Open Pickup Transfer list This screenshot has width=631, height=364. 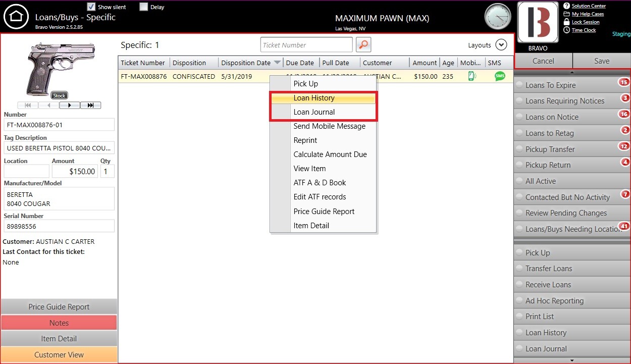[x=572, y=149]
